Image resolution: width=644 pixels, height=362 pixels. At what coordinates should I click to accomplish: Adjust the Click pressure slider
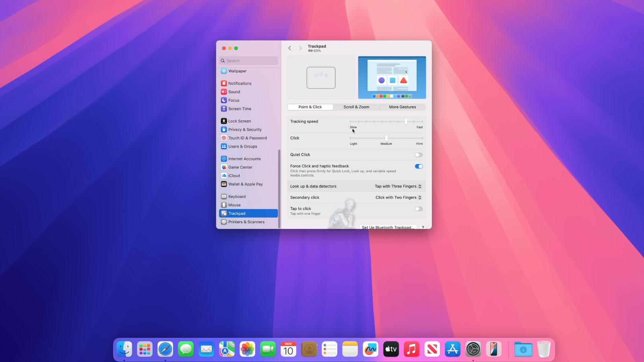pos(386,138)
